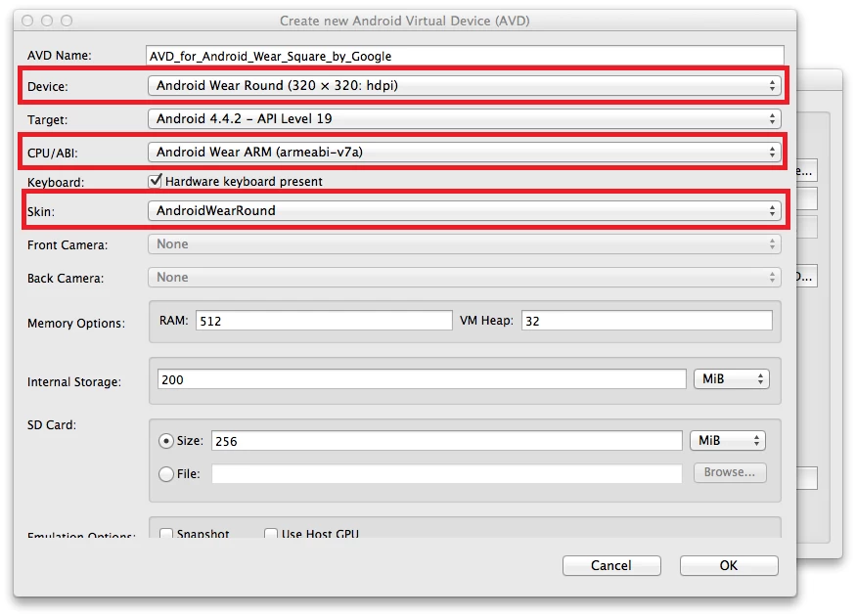The height and width of the screenshot is (616, 856).
Task: Open the Back Camera dropdown
Action: click(465, 277)
